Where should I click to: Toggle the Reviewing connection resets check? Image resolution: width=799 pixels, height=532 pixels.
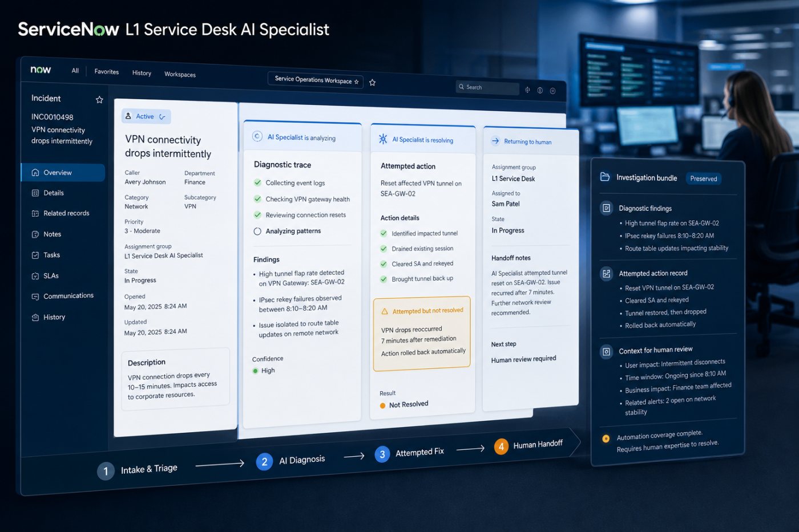(x=257, y=215)
